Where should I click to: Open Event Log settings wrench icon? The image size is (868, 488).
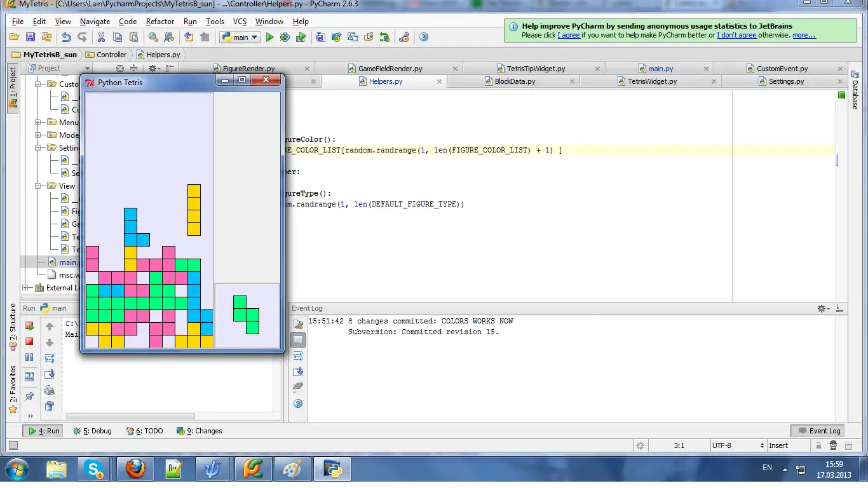coord(298,324)
